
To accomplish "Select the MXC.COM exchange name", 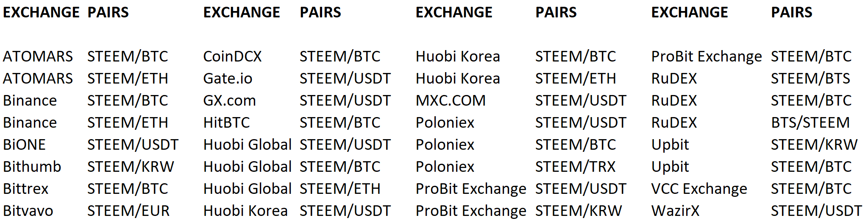I will tap(451, 101).
